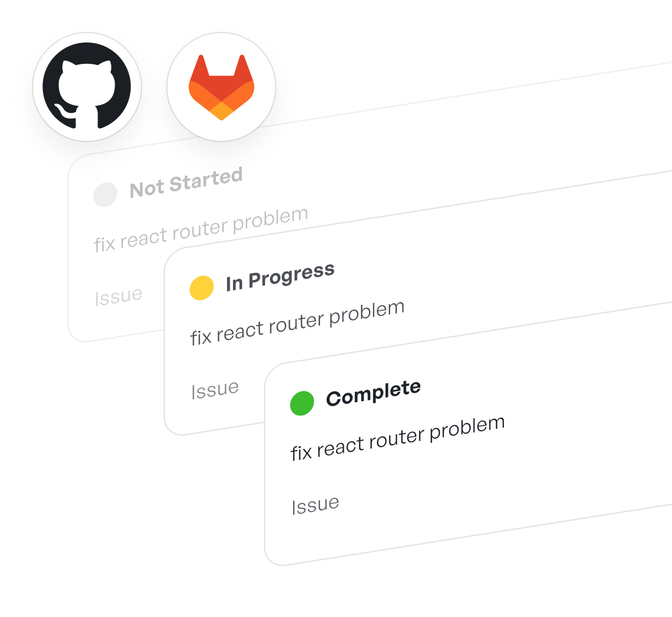Click blank space right of In Progress heading

click(468, 248)
